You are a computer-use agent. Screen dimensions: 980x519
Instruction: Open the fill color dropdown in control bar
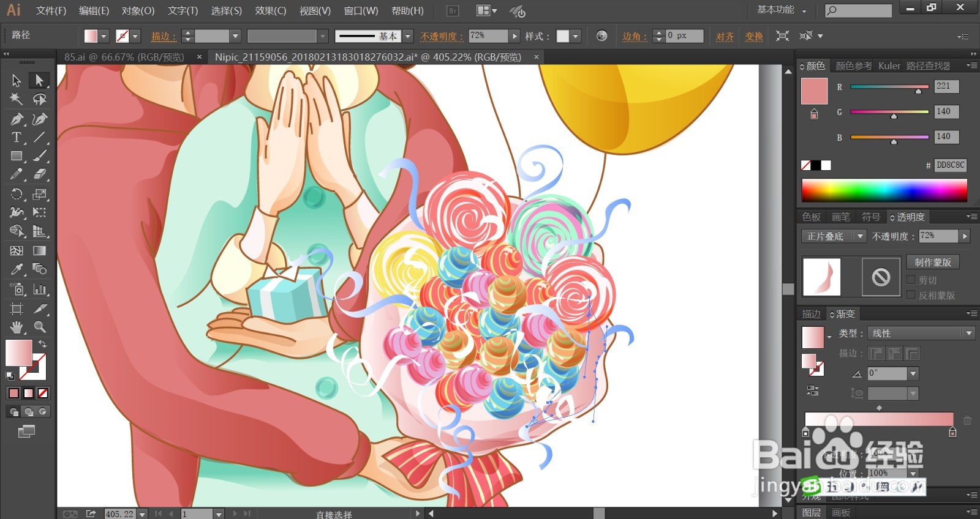(104, 36)
